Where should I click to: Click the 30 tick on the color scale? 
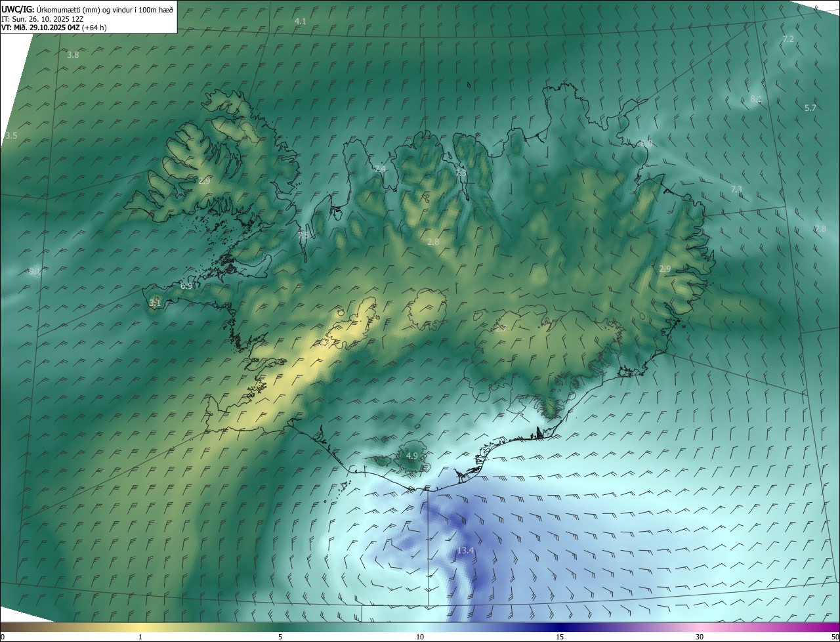(x=700, y=637)
